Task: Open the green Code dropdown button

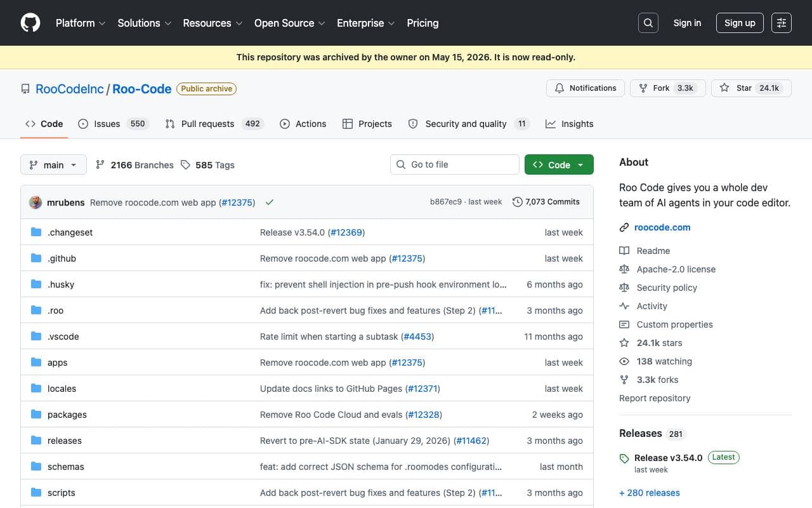Action: 559,164
